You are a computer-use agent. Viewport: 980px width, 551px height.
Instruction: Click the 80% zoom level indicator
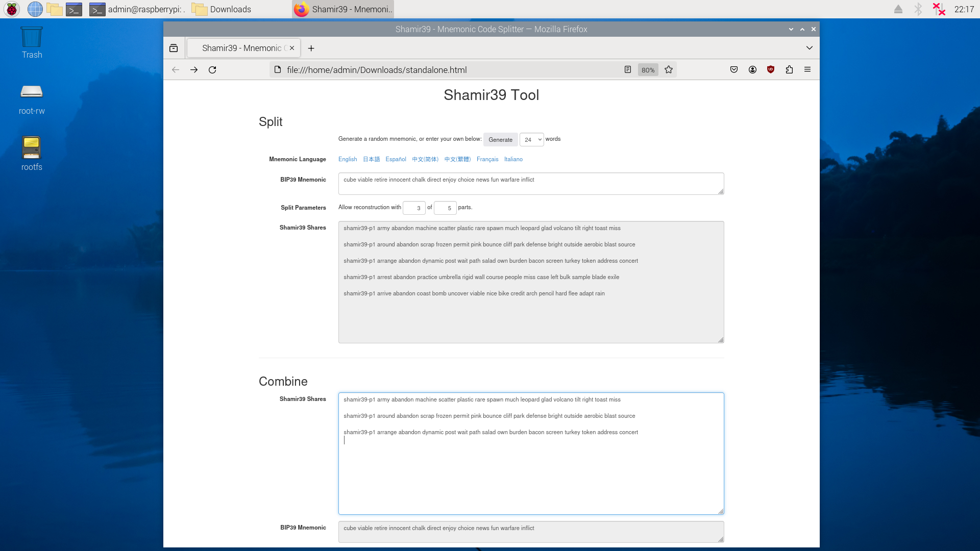[648, 70]
